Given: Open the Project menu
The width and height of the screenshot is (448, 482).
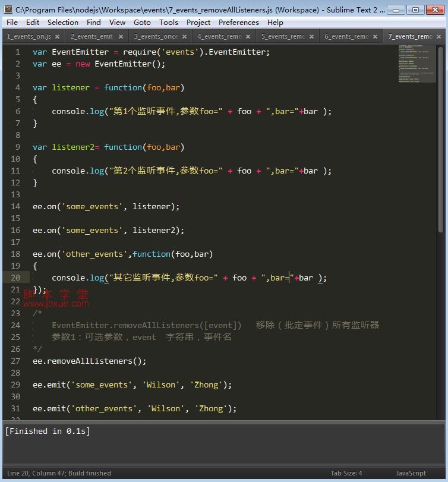Looking at the screenshot, I should pyautogui.click(x=198, y=23).
